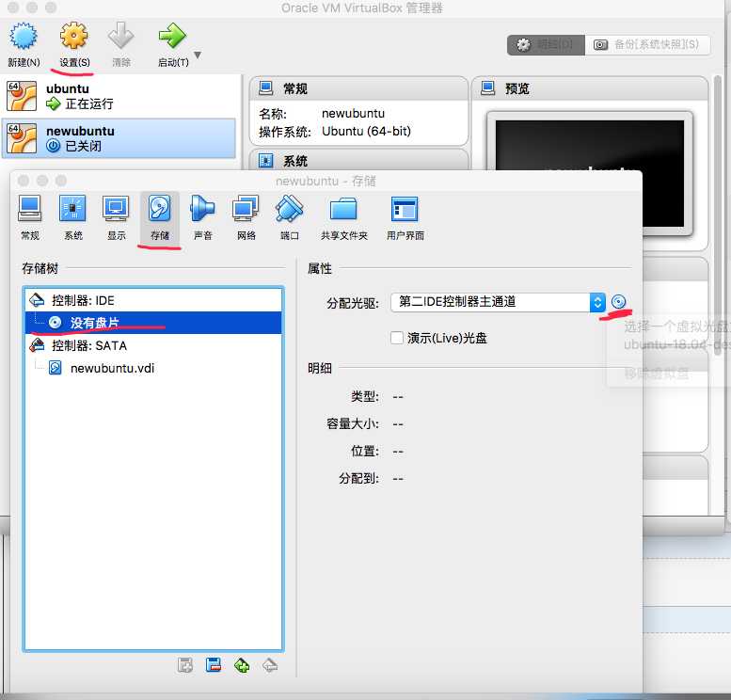Open Network (网络) settings tab
Viewport: 731px width, 700px height.
click(246, 217)
